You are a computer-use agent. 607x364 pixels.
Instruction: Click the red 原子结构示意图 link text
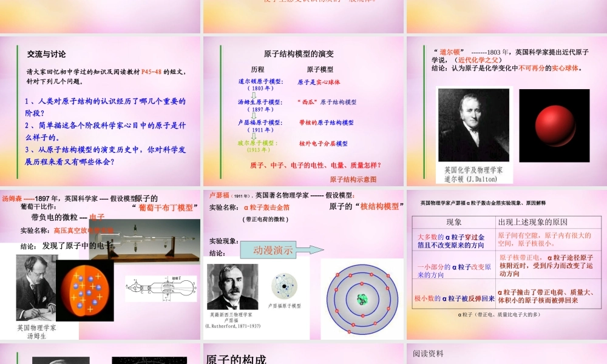pyautogui.click(x=354, y=179)
